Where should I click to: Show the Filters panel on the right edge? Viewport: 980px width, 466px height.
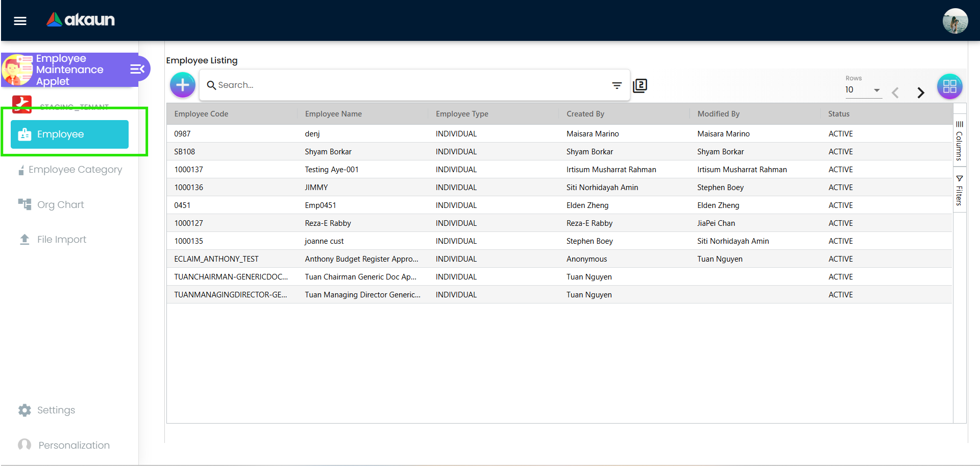coord(960,191)
